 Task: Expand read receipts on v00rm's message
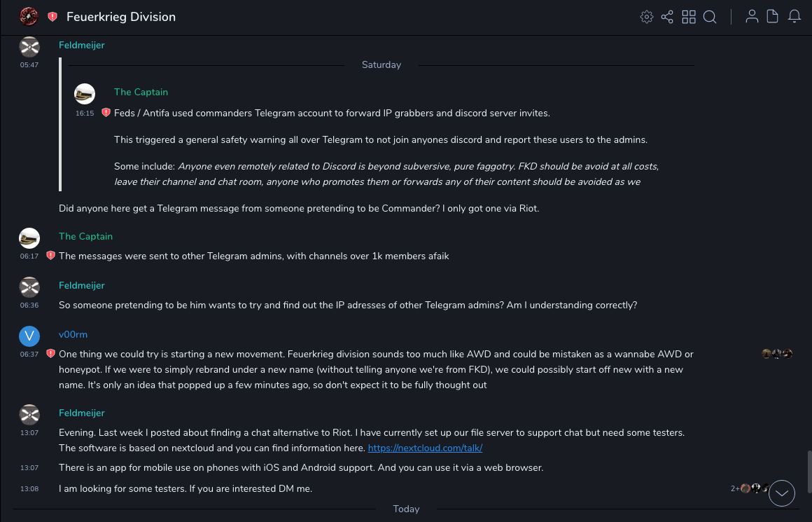[777, 354]
